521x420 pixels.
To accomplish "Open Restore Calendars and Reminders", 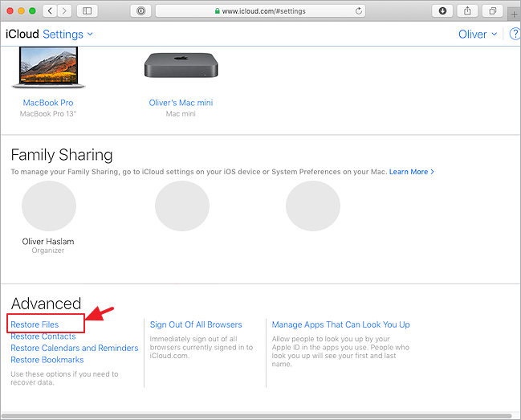I will click(74, 348).
